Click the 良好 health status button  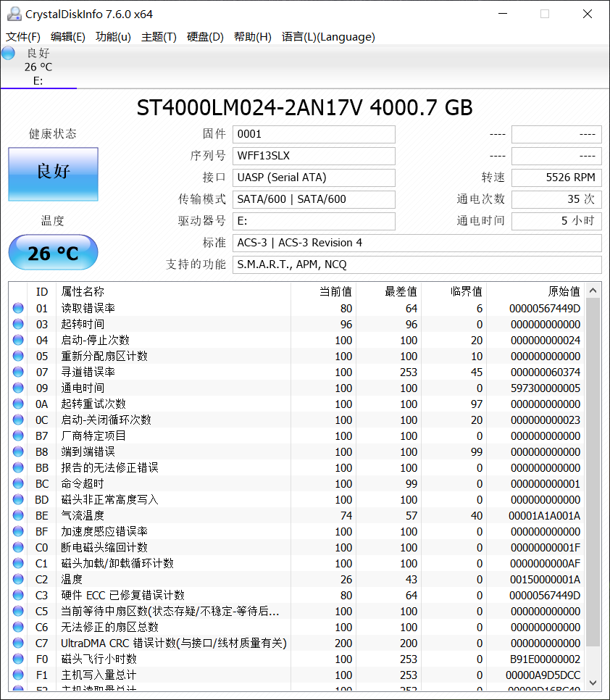click(x=53, y=174)
